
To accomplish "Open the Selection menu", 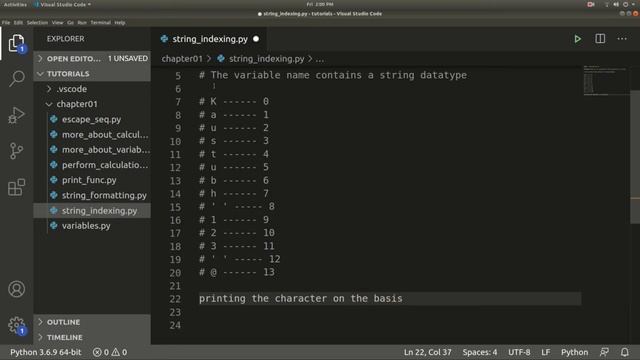I will (37, 22).
